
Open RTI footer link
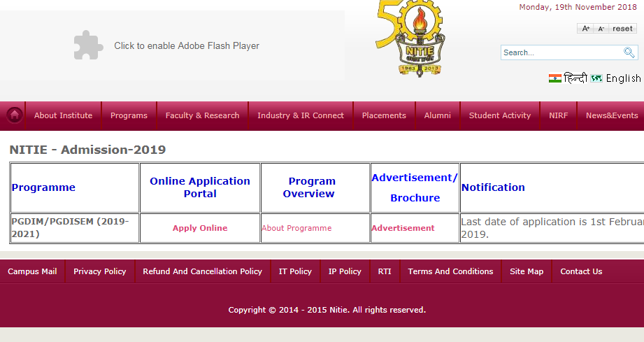click(x=385, y=271)
